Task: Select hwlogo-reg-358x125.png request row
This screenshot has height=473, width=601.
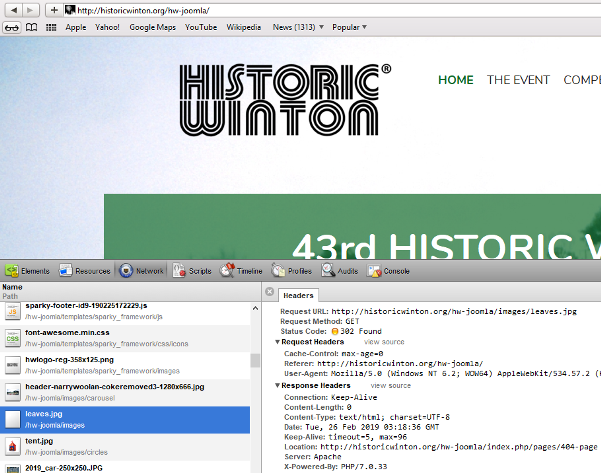Action: [x=125, y=365]
